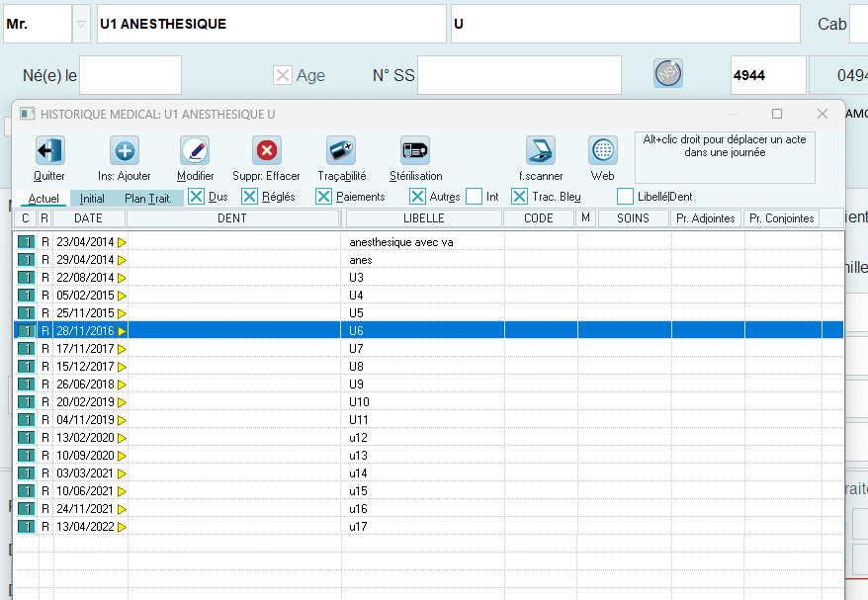
Task: Open the Stérilisation tool
Action: pyautogui.click(x=415, y=151)
